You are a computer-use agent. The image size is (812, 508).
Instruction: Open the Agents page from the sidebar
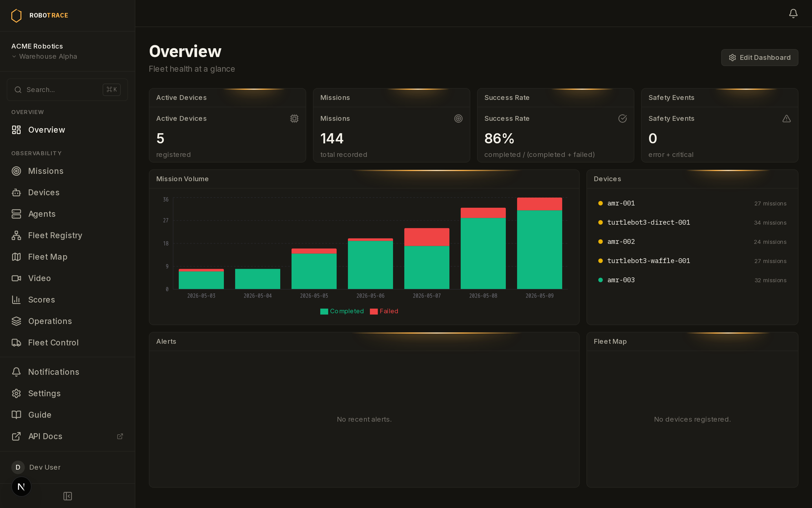point(67,214)
